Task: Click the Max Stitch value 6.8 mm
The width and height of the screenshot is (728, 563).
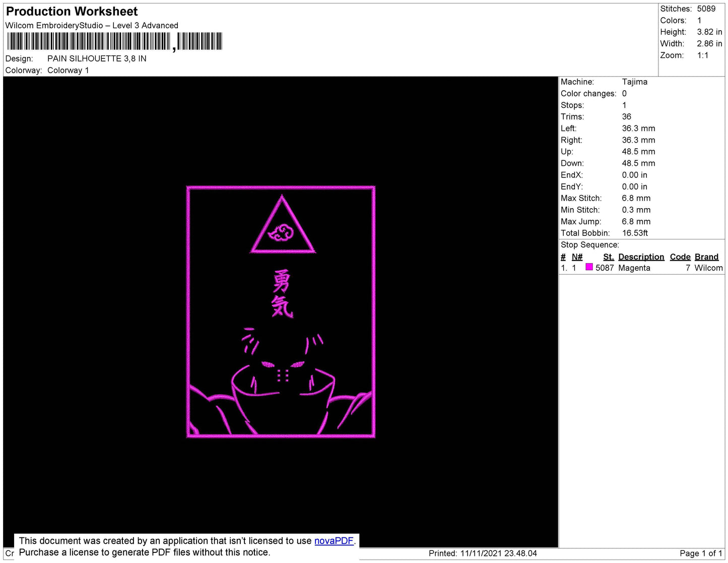Action: point(636,198)
